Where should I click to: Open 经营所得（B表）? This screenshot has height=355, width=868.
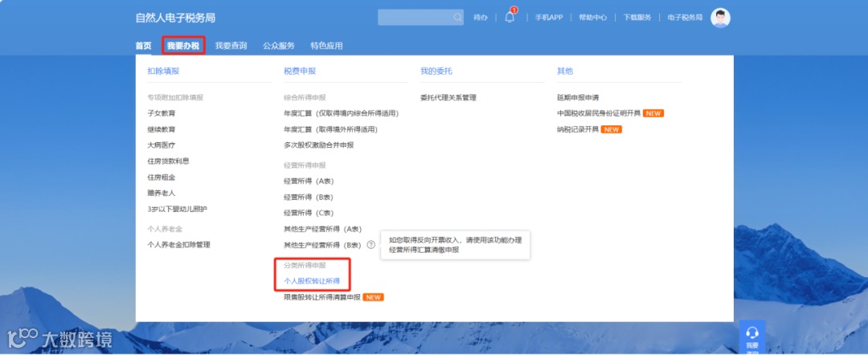309,197
